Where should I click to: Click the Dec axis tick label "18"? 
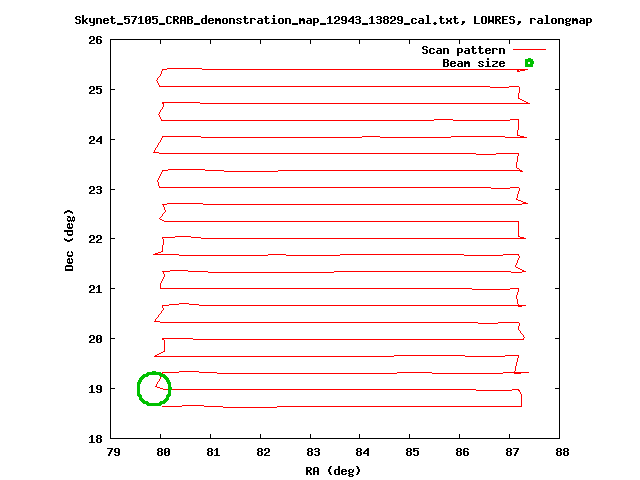tap(95, 439)
